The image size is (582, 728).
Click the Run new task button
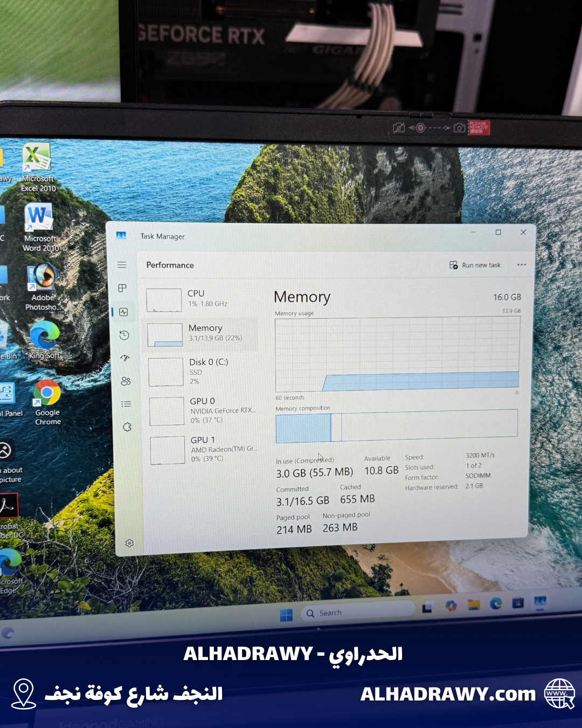(475, 265)
